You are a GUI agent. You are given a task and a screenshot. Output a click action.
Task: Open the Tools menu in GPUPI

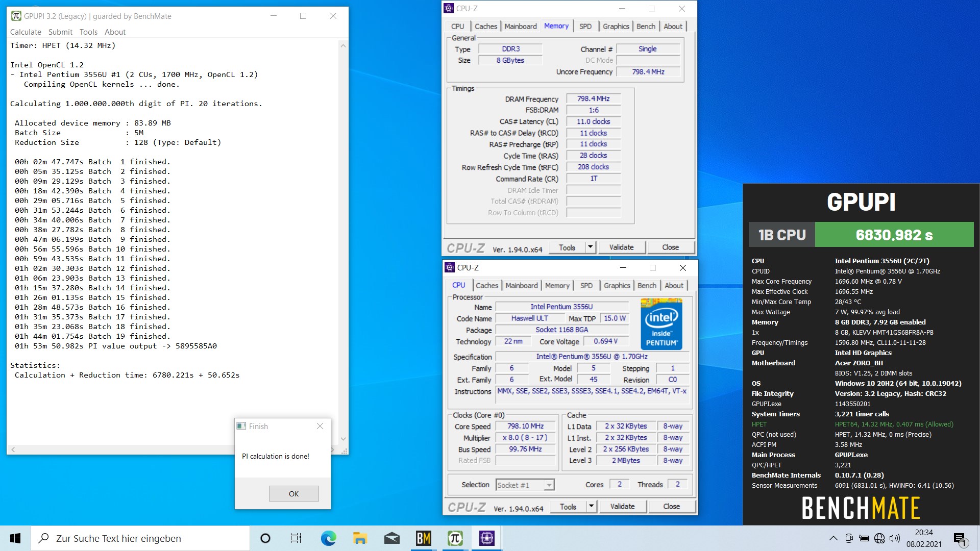click(88, 32)
